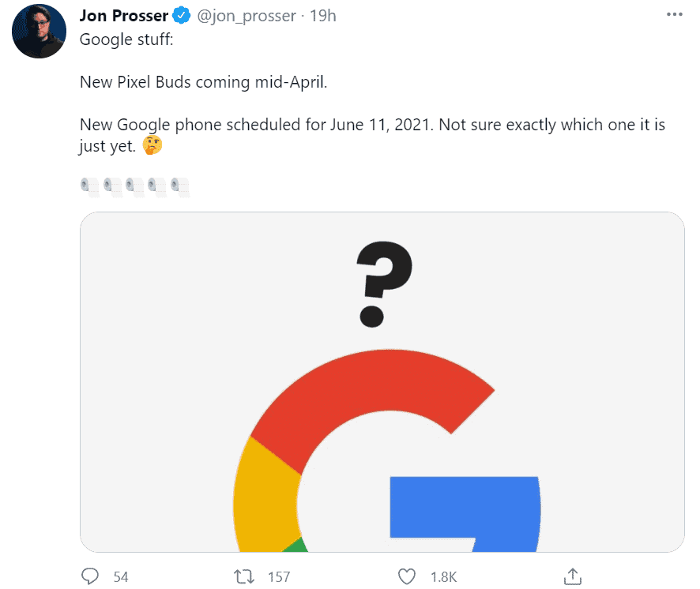The width and height of the screenshot is (700, 589).
Task: Click the black question mark in image
Action: pos(384,284)
